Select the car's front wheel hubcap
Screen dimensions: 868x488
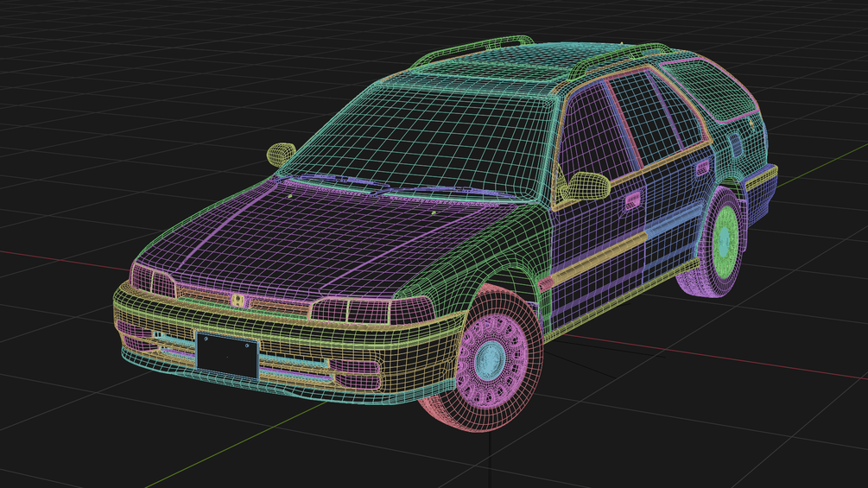point(490,360)
